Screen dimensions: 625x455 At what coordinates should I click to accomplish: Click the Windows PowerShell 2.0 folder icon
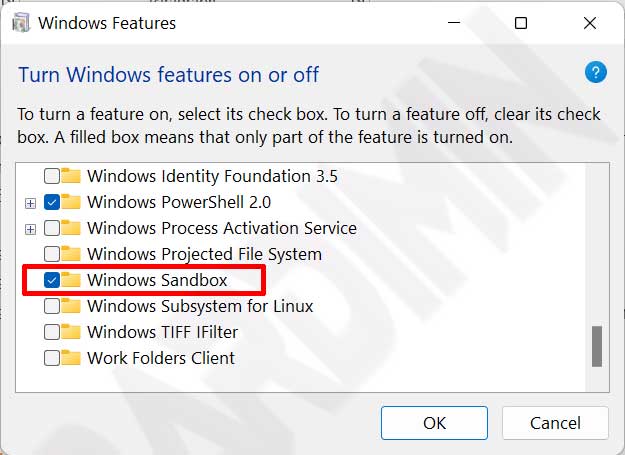tap(71, 202)
